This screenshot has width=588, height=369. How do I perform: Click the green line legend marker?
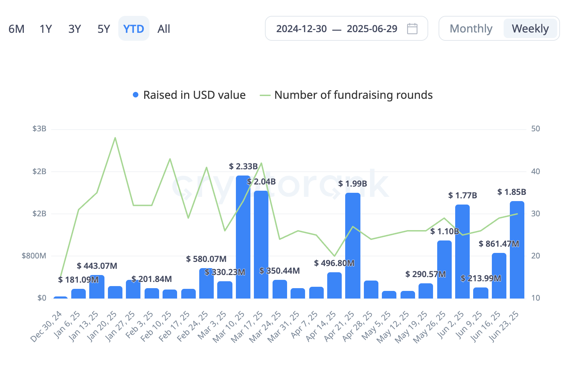coord(265,95)
